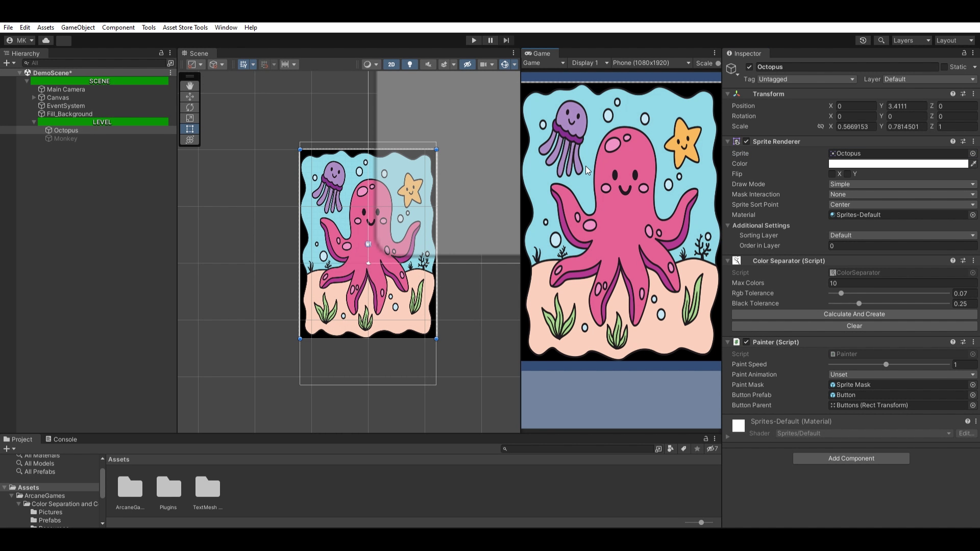980x551 pixels.
Task: Click the Pause button
Action: 490,40
